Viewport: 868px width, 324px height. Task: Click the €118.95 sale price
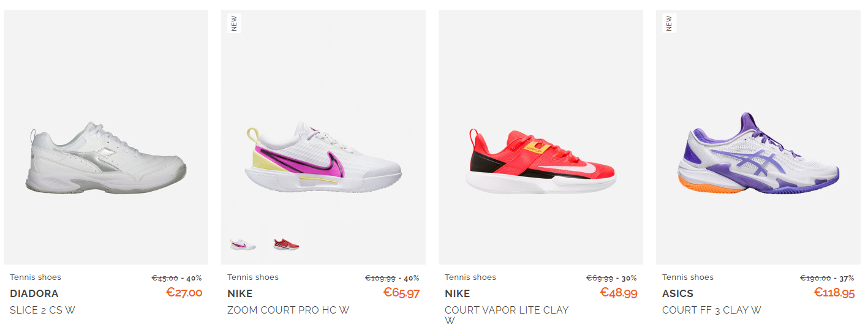pyautogui.click(x=834, y=293)
